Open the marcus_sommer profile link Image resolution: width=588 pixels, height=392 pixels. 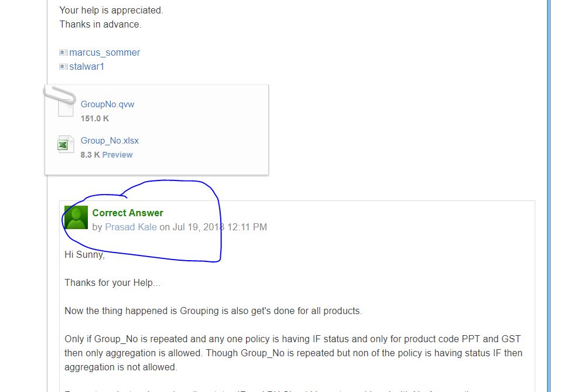point(104,53)
